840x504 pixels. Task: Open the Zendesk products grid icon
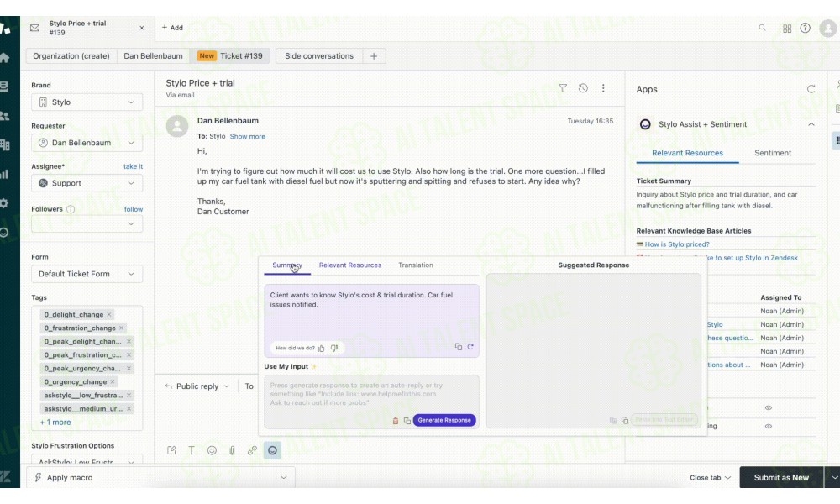point(786,29)
